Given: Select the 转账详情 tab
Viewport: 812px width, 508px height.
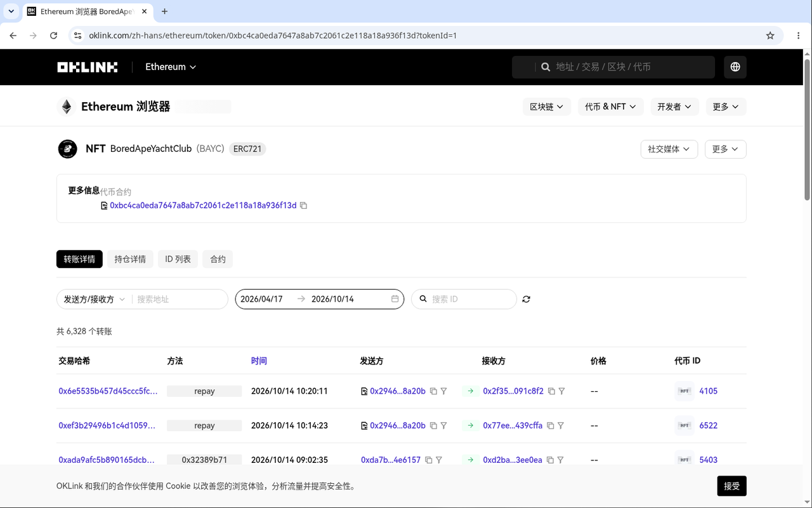Looking at the screenshot, I should click(x=79, y=259).
